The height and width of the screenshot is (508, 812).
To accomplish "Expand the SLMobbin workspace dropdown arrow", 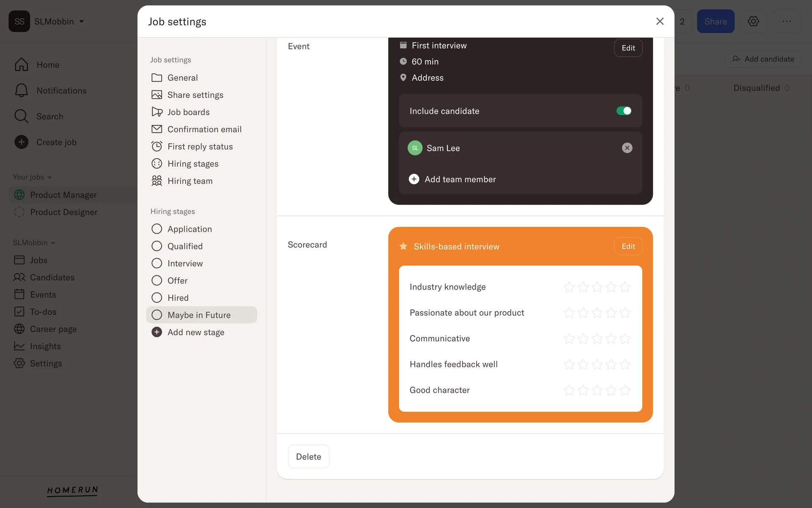I will (x=82, y=22).
